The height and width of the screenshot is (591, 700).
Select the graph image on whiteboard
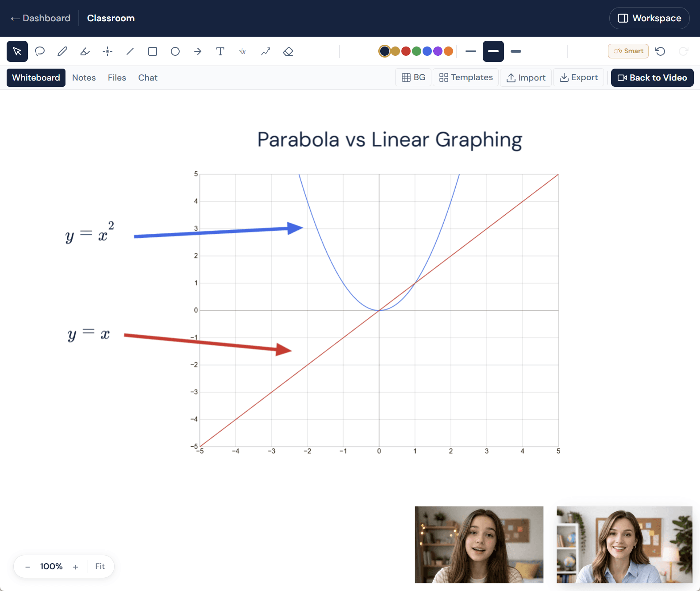pos(376,313)
